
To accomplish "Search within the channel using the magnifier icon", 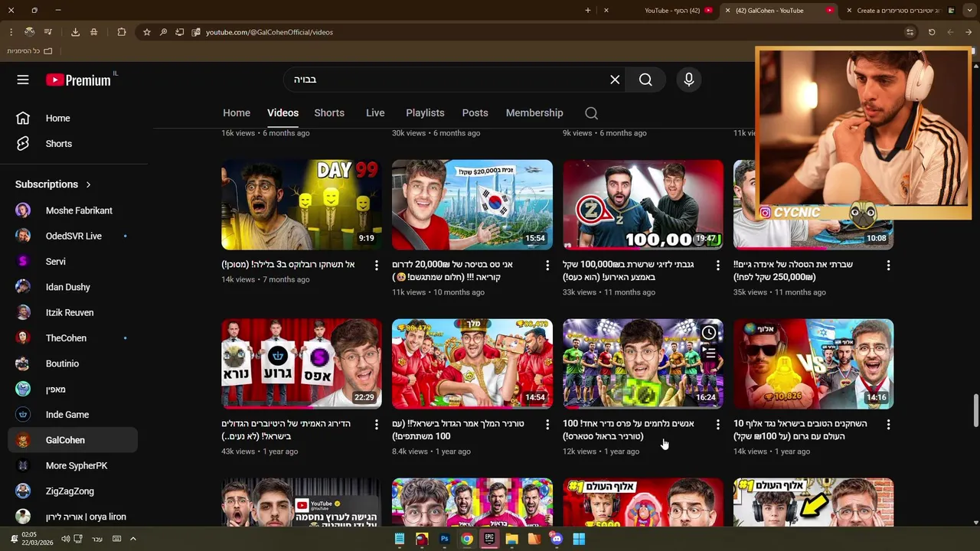I will pyautogui.click(x=591, y=113).
